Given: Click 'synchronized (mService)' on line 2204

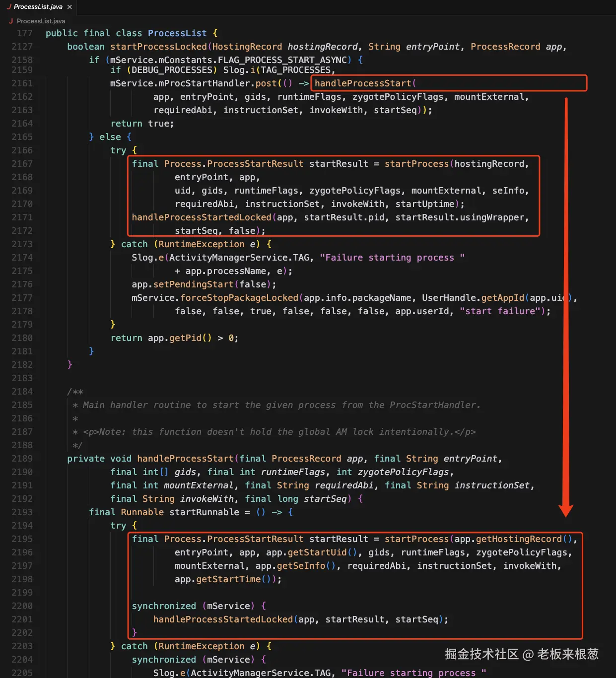Looking at the screenshot, I should coord(193,660).
